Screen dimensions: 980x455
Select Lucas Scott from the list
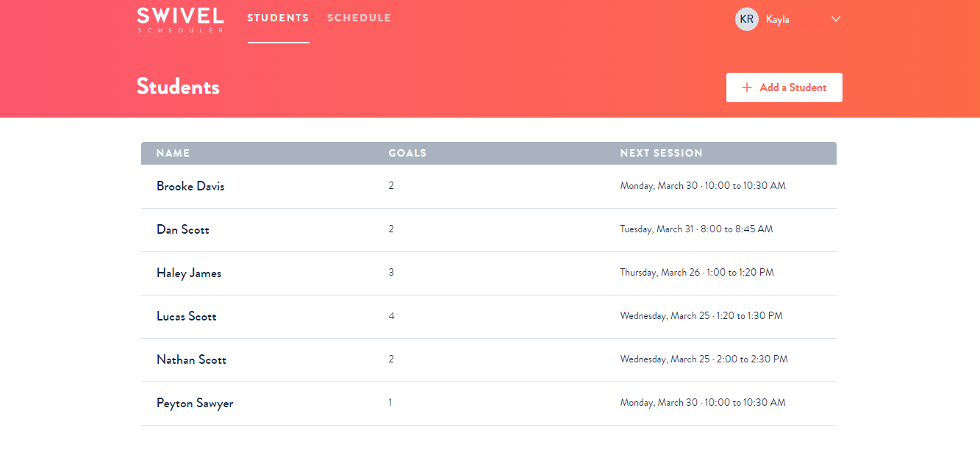point(186,316)
